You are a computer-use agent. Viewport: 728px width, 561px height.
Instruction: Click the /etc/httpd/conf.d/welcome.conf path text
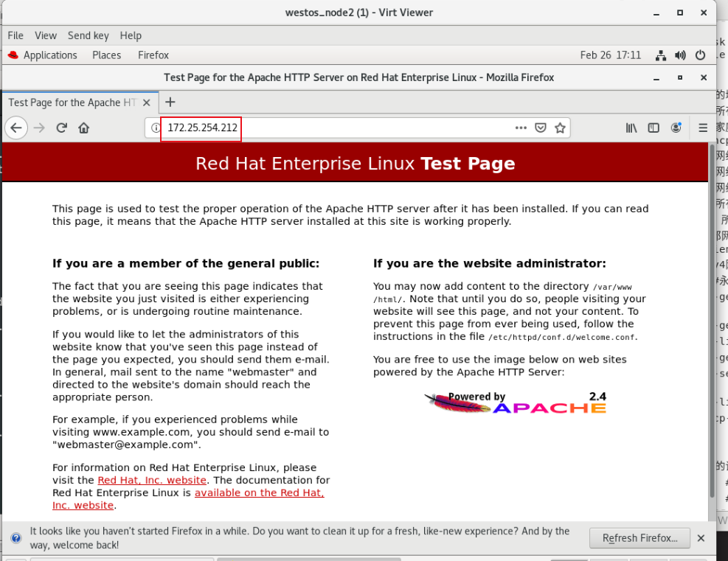tap(563, 338)
